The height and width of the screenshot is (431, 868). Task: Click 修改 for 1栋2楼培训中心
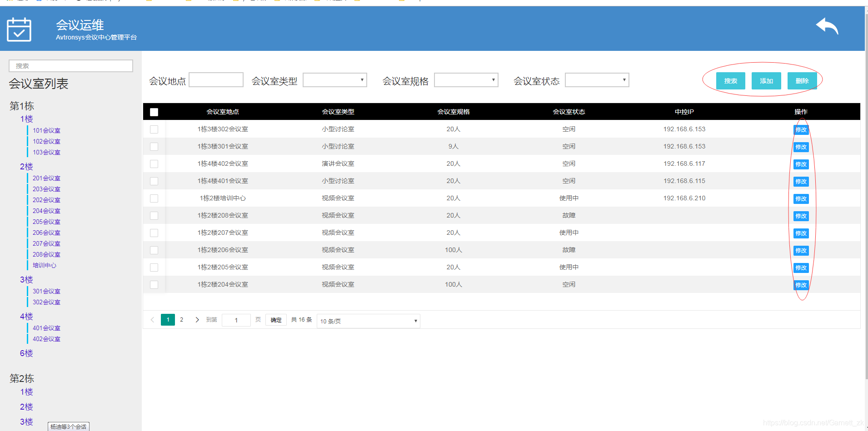(x=801, y=199)
